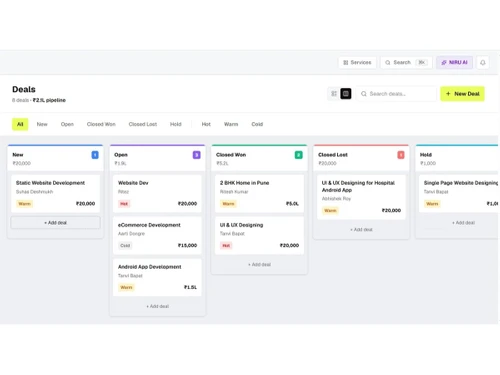Add deal in New column
The image size is (500, 375).
pyautogui.click(x=55, y=223)
